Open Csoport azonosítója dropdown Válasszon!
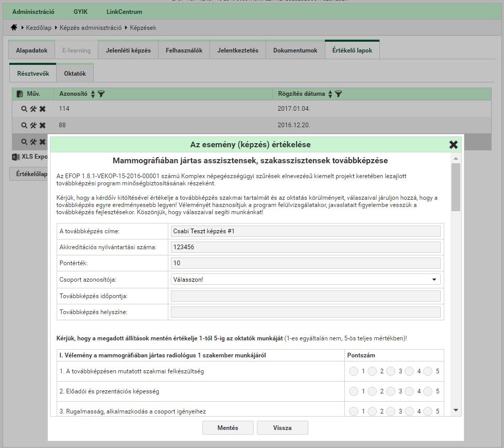The image size is (504, 448). coord(305,280)
